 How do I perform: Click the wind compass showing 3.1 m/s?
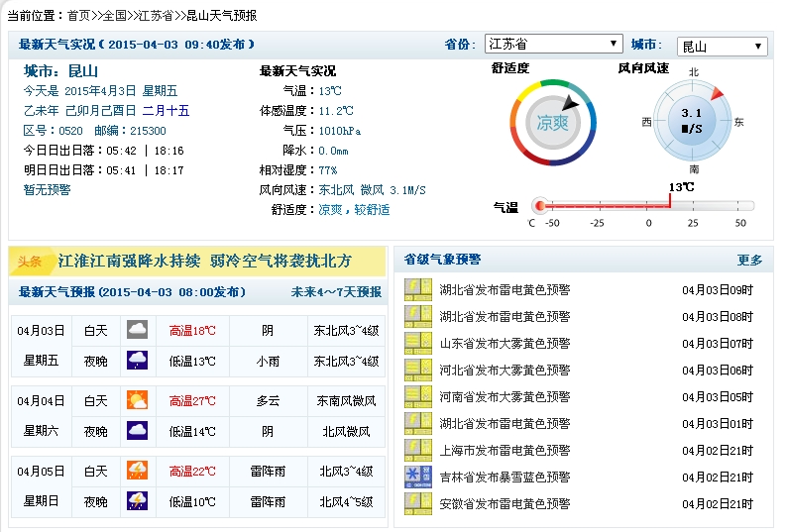tap(692, 121)
